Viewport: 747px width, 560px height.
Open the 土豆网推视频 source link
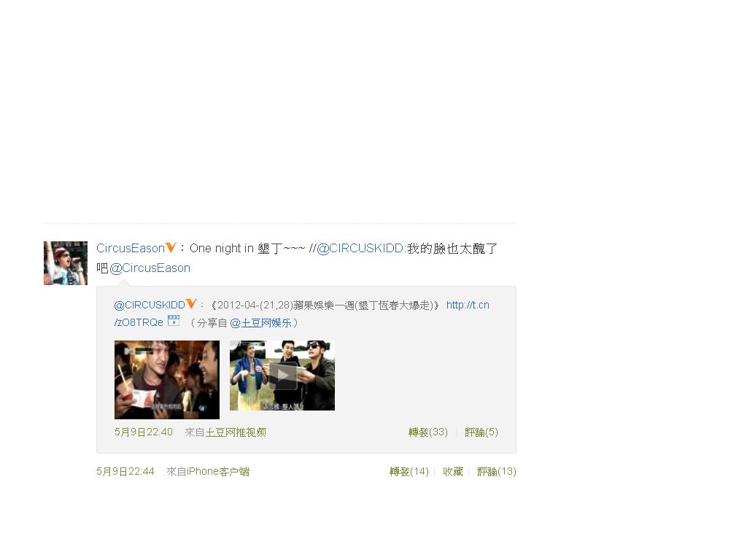coord(236,432)
